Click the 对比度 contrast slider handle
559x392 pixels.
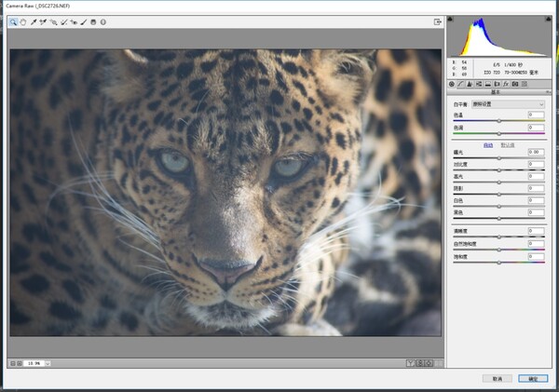[499, 170]
